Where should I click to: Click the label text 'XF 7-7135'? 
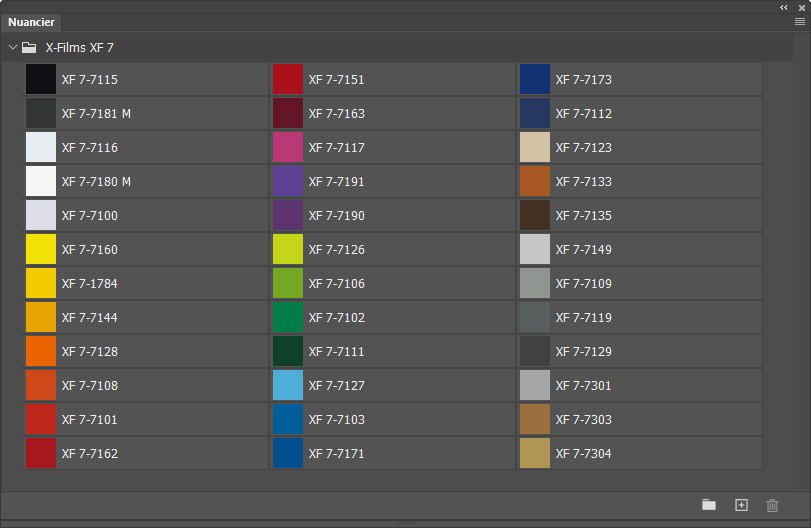coord(583,216)
